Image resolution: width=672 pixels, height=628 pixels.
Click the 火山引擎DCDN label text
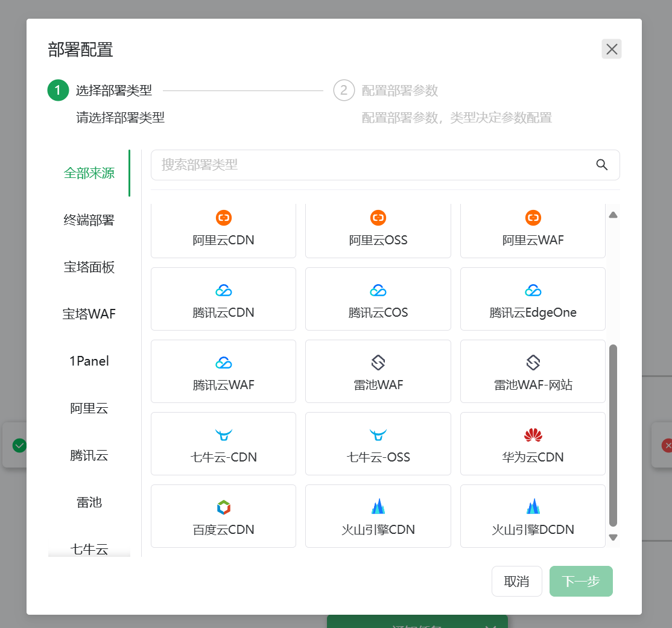tap(533, 530)
